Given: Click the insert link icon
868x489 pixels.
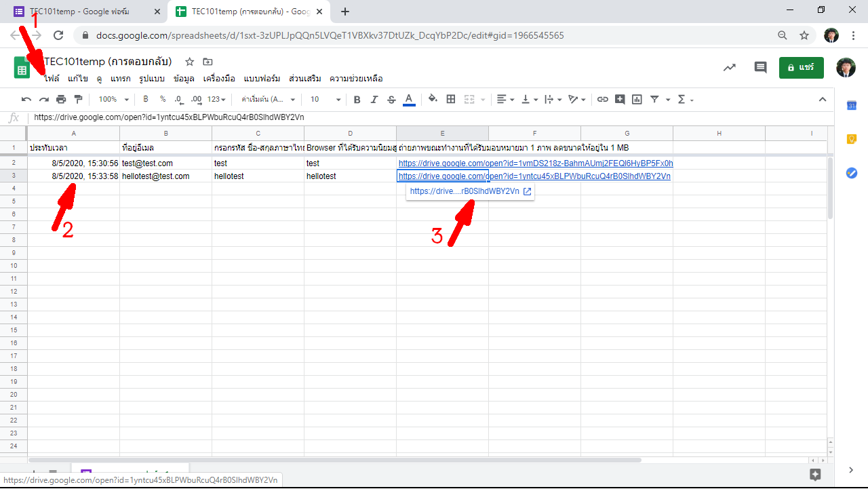Looking at the screenshot, I should point(602,100).
